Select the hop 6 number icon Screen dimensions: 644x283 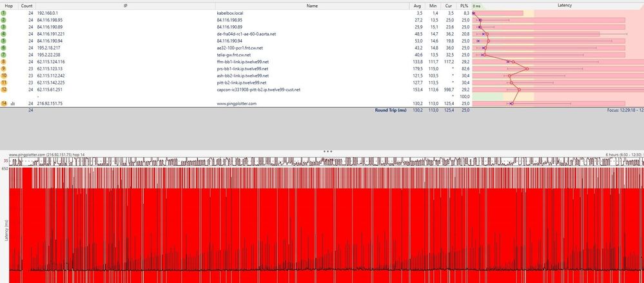4,48
